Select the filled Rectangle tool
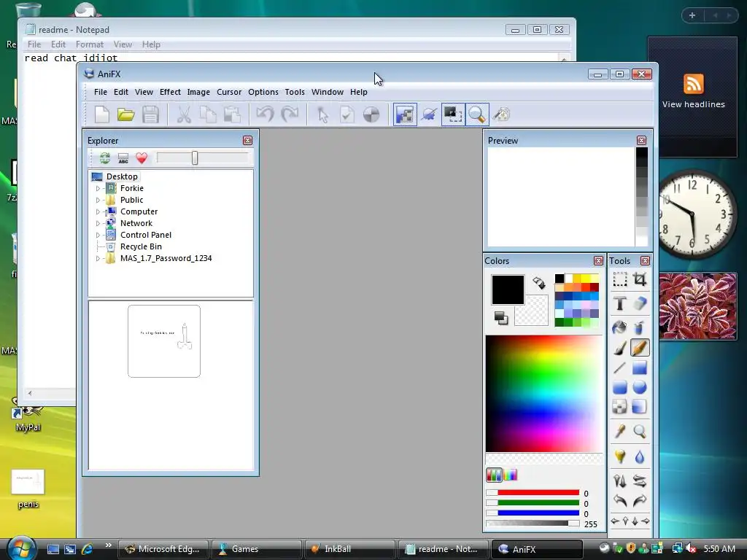Screen dimensions: 747x560 point(640,367)
